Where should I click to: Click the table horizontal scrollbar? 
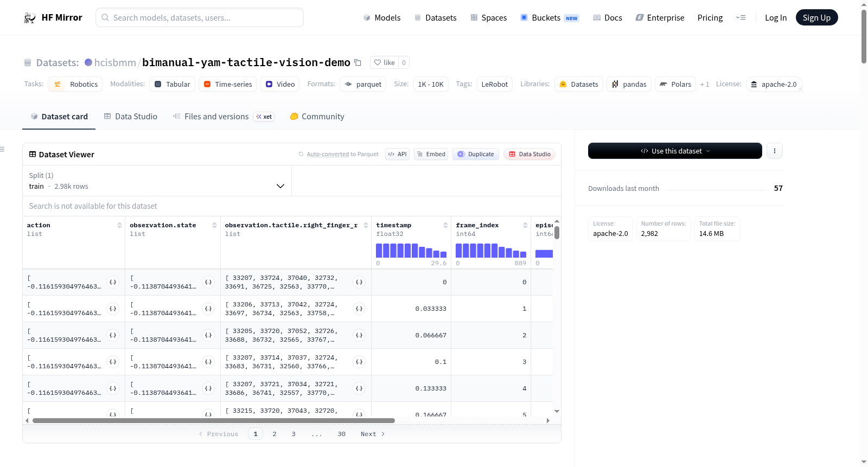[x=214, y=420]
